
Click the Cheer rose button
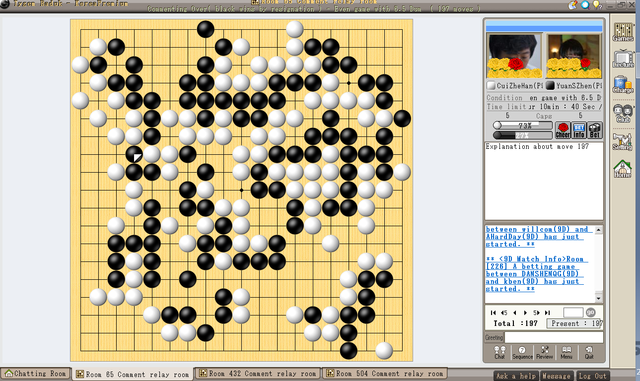point(563,130)
